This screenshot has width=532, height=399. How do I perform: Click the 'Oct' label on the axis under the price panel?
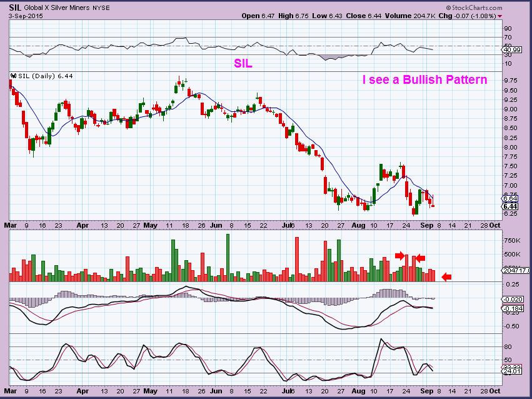(x=495, y=225)
